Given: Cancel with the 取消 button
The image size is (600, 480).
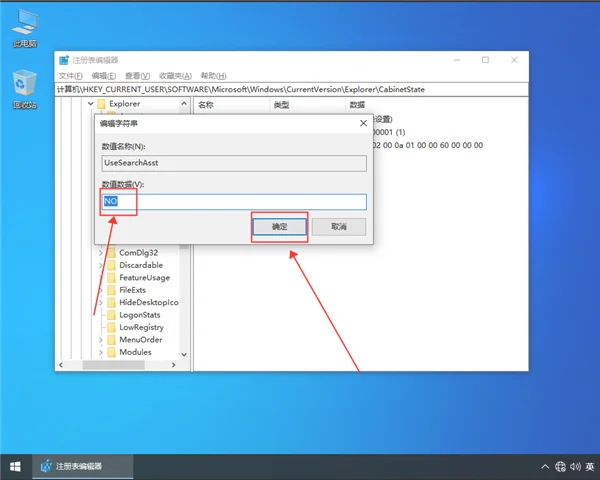Looking at the screenshot, I should pyautogui.click(x=339, y=227).
